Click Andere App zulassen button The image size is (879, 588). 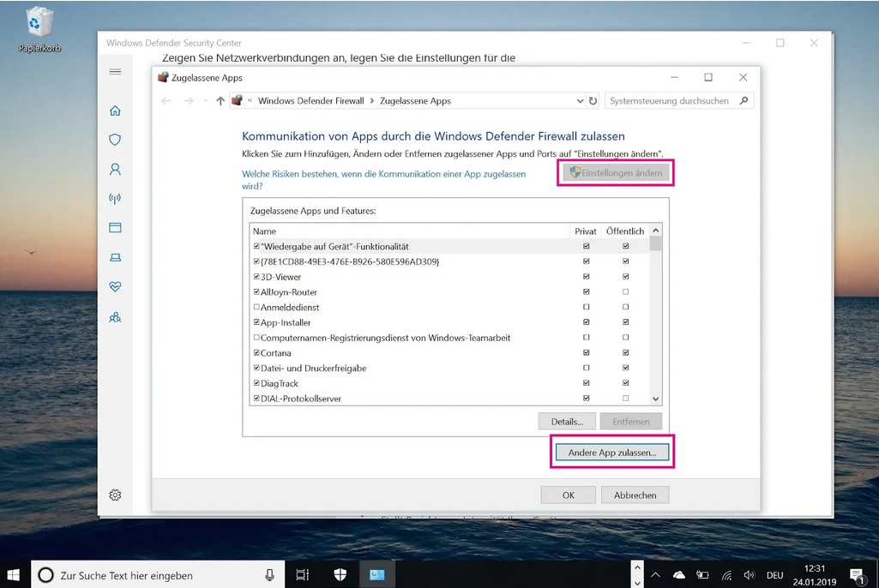611,452
